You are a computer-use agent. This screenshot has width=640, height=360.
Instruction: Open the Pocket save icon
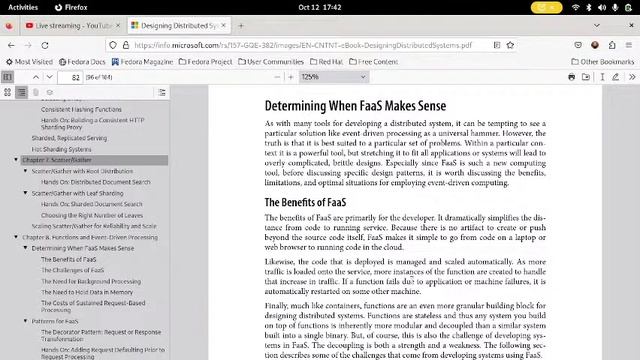point(578,45)
